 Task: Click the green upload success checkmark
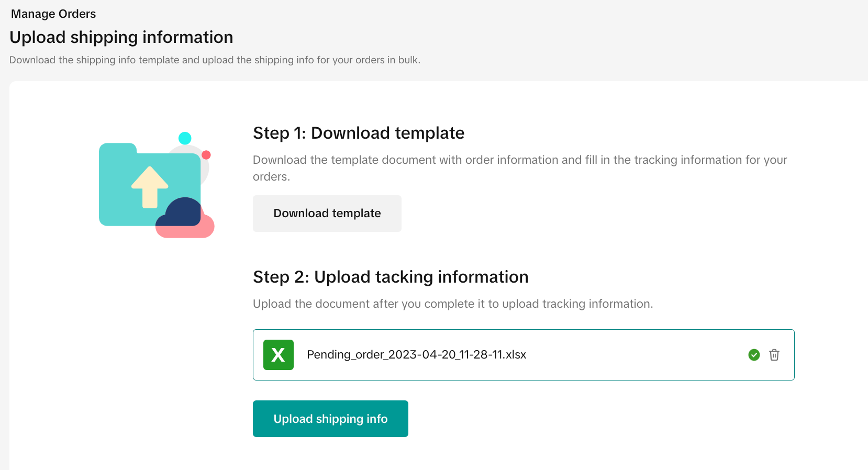[x=754, y=355]
